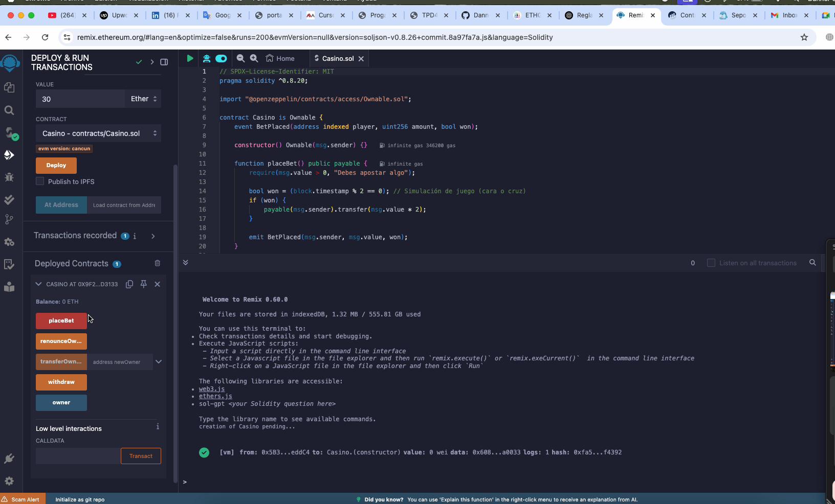Click the green transaction success checkmark in terminal

(x=204, y=452)
